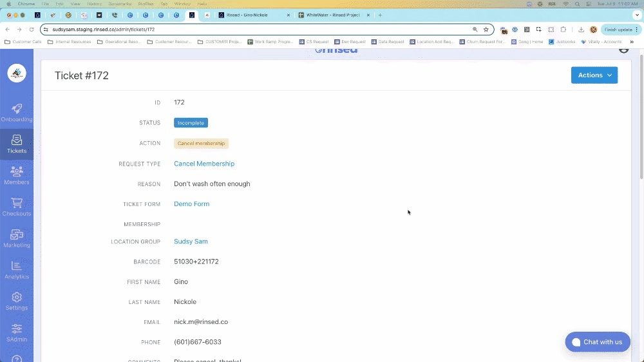This screenshot has width=644, height=362.
Task: Open a new browser tab
Action: [x=380, y=15]
